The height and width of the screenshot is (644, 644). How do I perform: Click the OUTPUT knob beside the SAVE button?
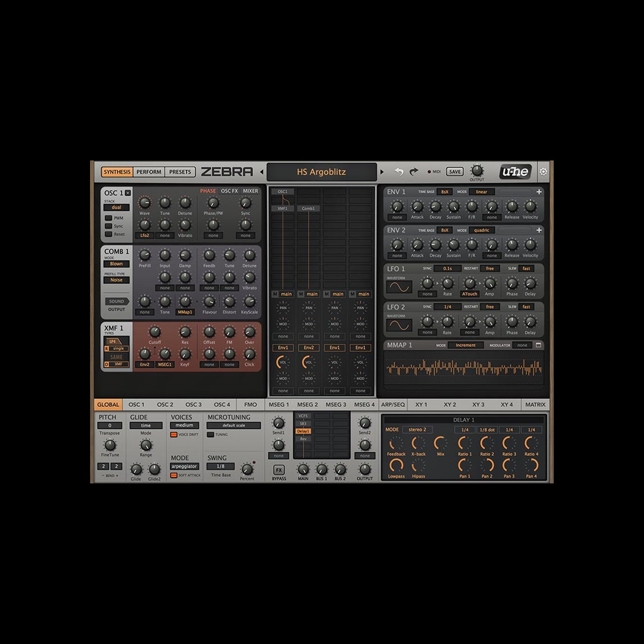477,170
